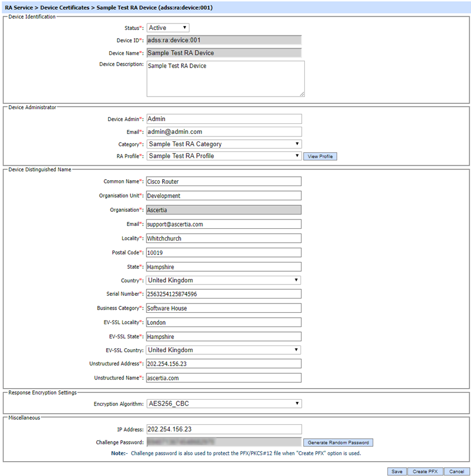Select the Organisation Unit field
Viewport: 471px width, 476px height.
224,195
